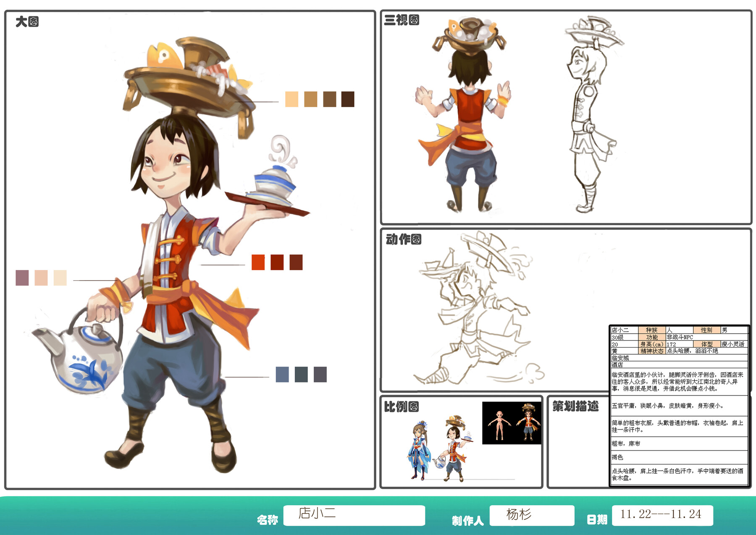
Task: Click the 酒店 row in the table
Action: click(679, 365)
